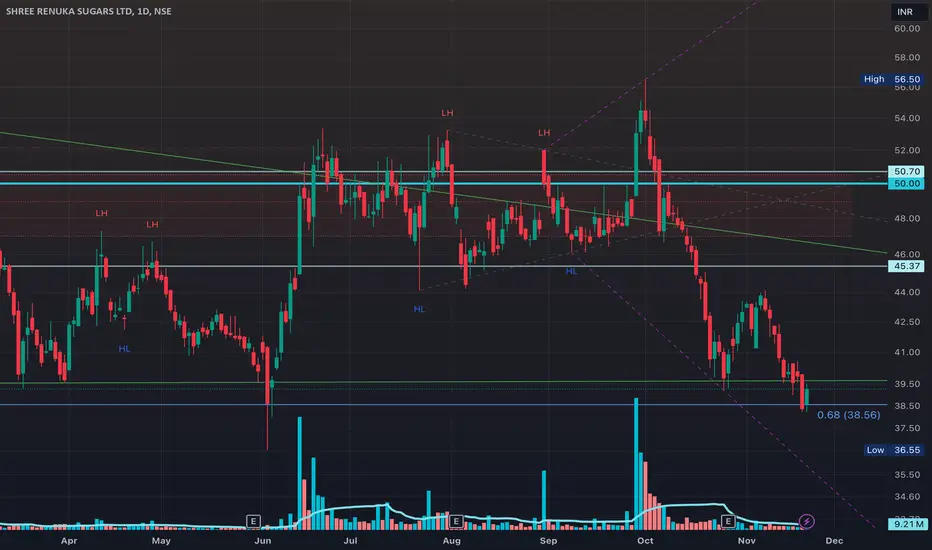The image size is (932, 550).
Task: Select the 45.37 price label
Action: click(x=906, y=266)
